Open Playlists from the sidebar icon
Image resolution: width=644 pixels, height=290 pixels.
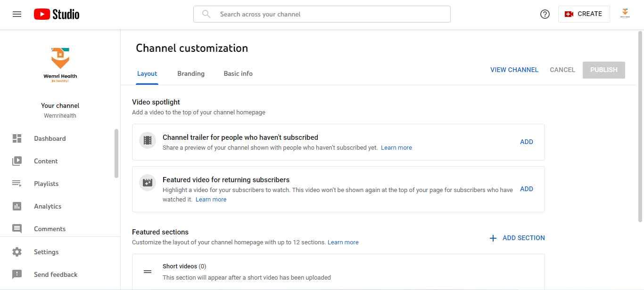[x=17, y=184]
